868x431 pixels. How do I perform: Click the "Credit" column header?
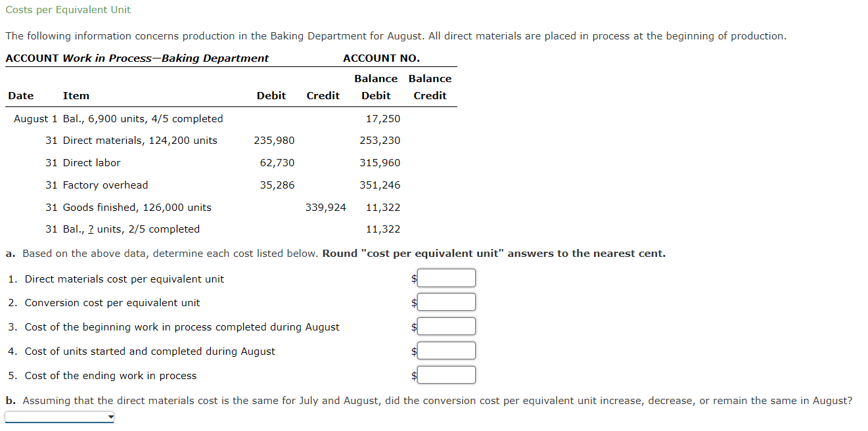(323, 95)
